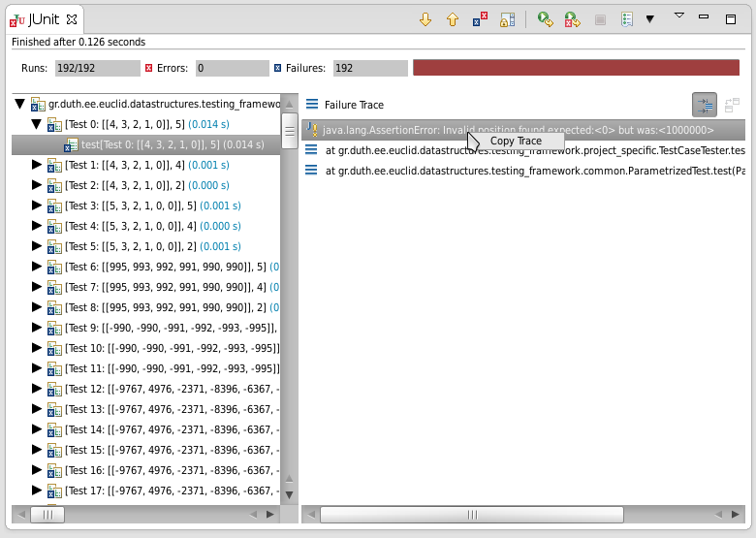The image size is (756, 538).
Task: Toggle filter stack trace button
Action: [x=705, y=105]
